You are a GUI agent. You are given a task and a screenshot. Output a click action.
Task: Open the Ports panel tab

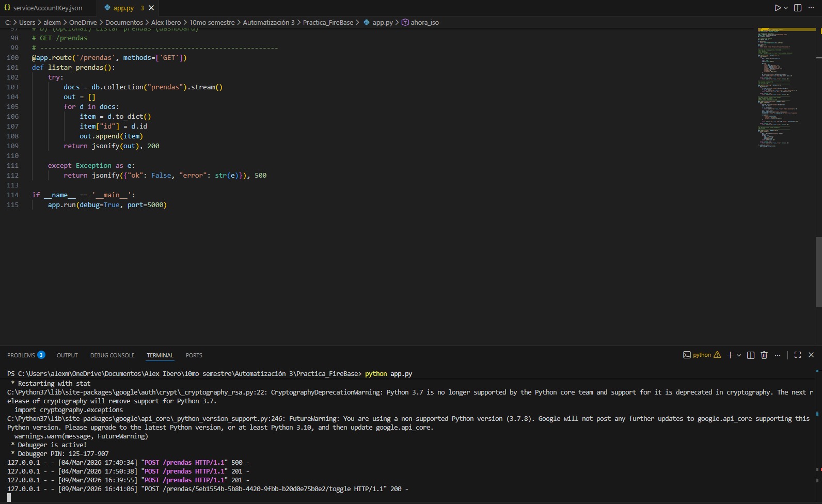[x=194, y=355]
